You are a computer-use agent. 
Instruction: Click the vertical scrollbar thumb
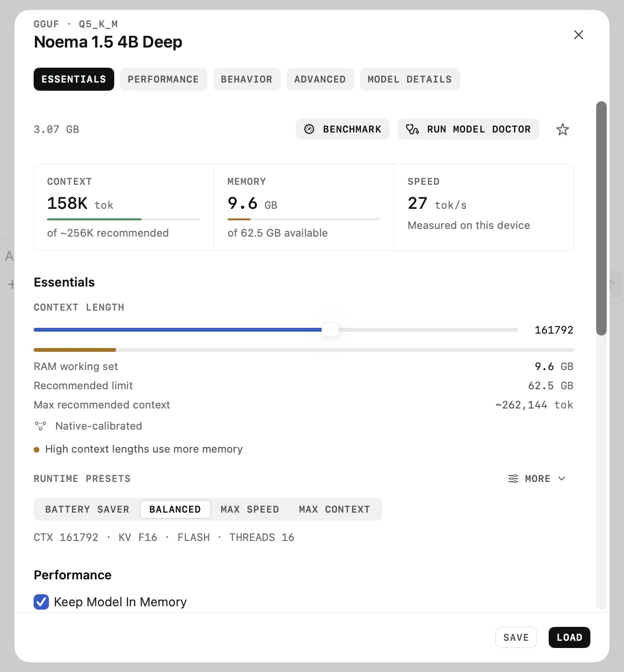coord(601,218)
